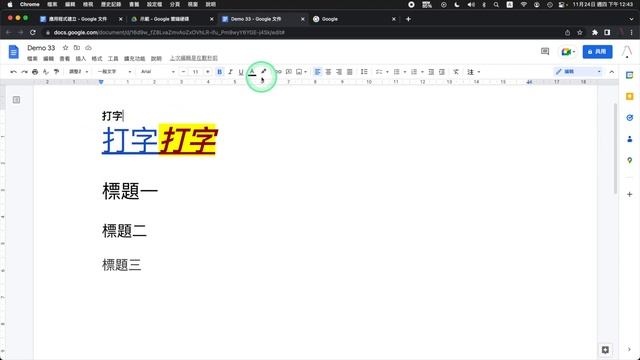Viewport: 640px width, 360px height.
Task: Get add-ons with plus icon
Action: [x=629, y=194]
